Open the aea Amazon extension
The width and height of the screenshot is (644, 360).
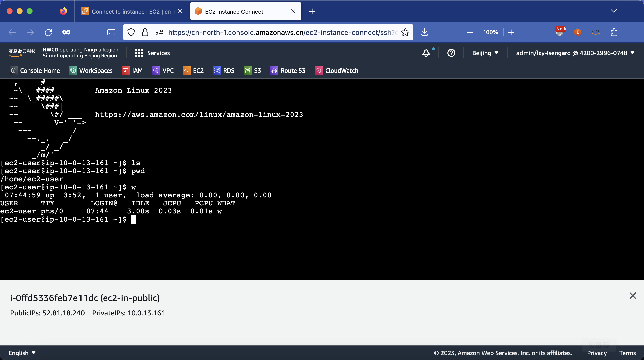[x=596, y=32]
